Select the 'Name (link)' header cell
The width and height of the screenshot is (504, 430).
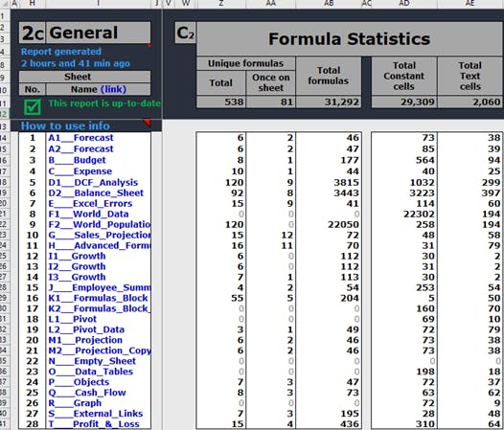99,89
